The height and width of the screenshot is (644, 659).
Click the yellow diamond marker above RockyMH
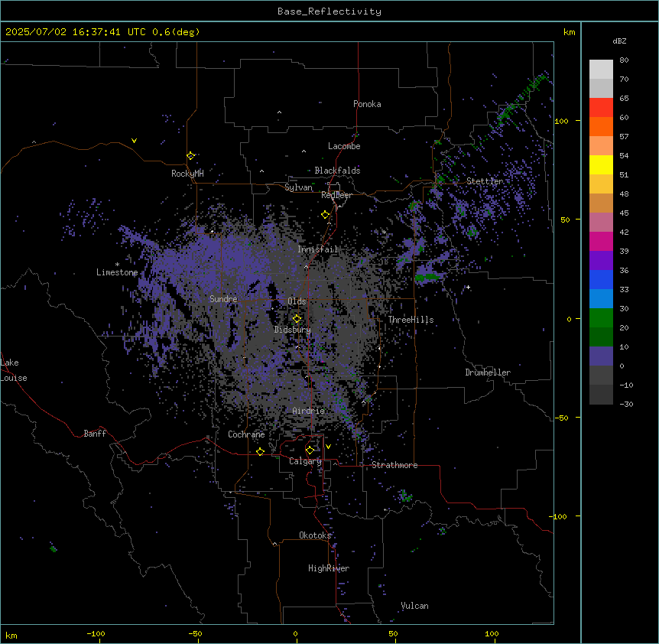(x=190, y=155)
